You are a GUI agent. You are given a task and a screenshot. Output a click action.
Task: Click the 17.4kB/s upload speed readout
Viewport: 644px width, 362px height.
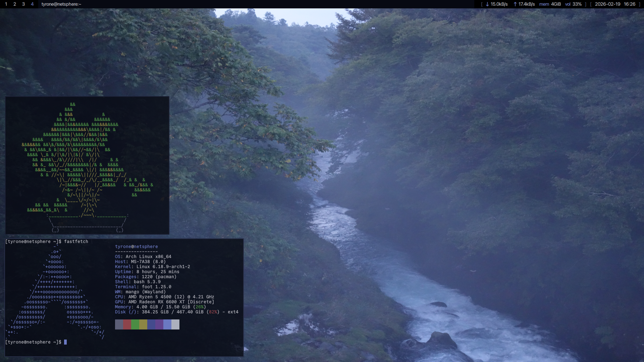tap(527, 4)
